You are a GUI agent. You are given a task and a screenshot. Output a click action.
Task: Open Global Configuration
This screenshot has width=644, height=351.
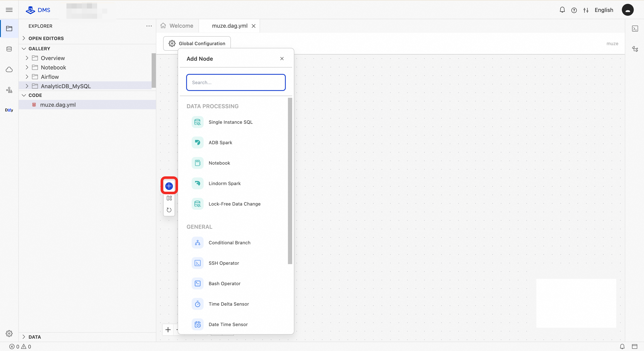[197, 43]
